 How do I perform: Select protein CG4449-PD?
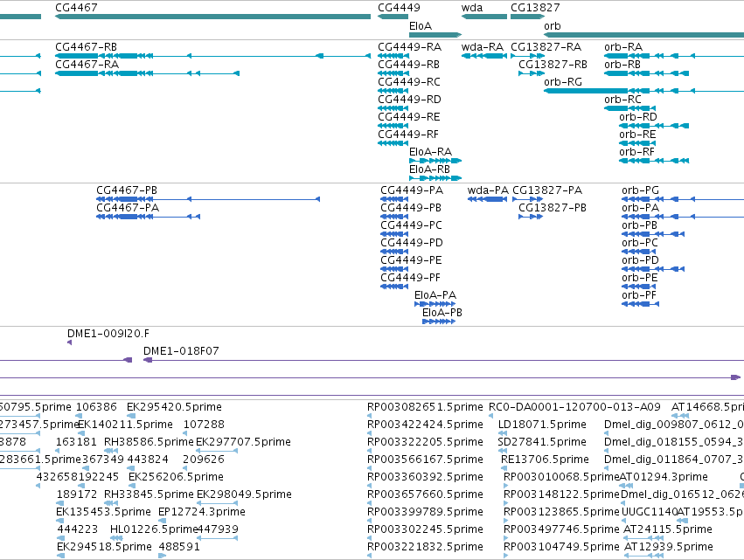[x=394, y=252]
